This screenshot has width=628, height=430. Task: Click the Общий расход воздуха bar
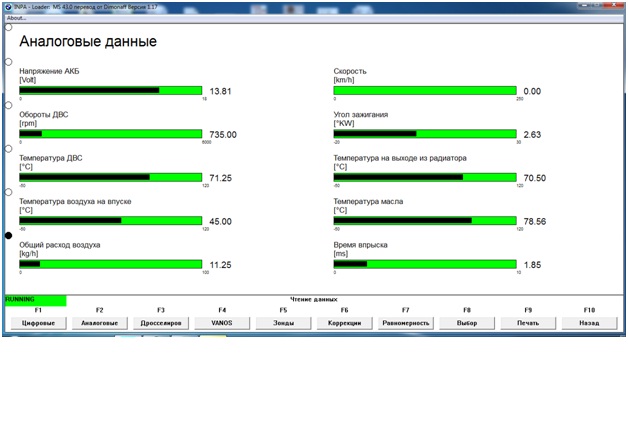point(111,264)
